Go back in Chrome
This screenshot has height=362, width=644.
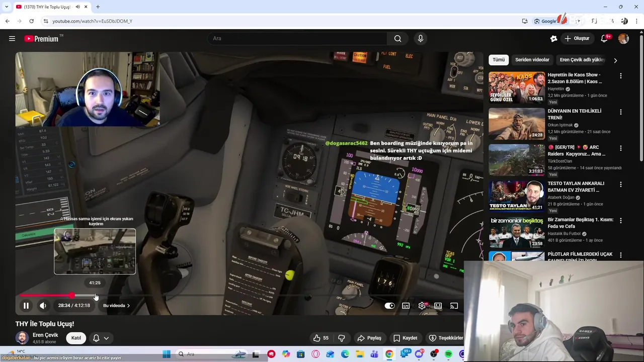pos(7,21)
